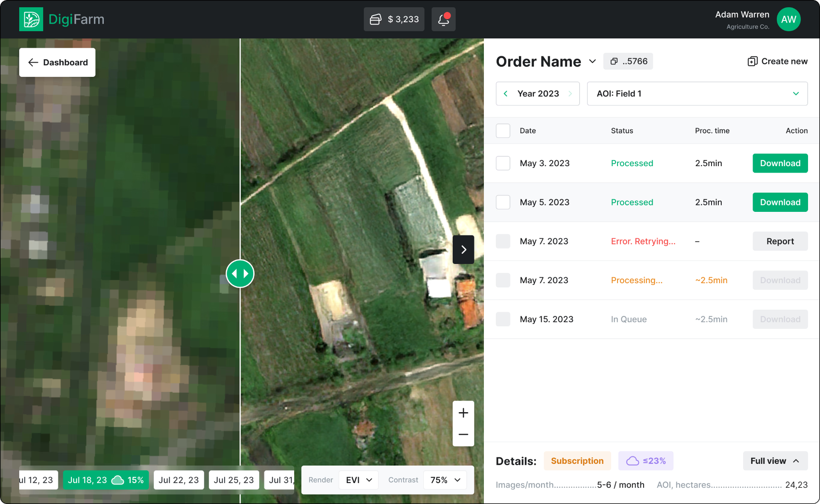The image size is (820, 504).
Task: Check the May 15. 2023 row checkbox
Action: (x=503, y=319)
